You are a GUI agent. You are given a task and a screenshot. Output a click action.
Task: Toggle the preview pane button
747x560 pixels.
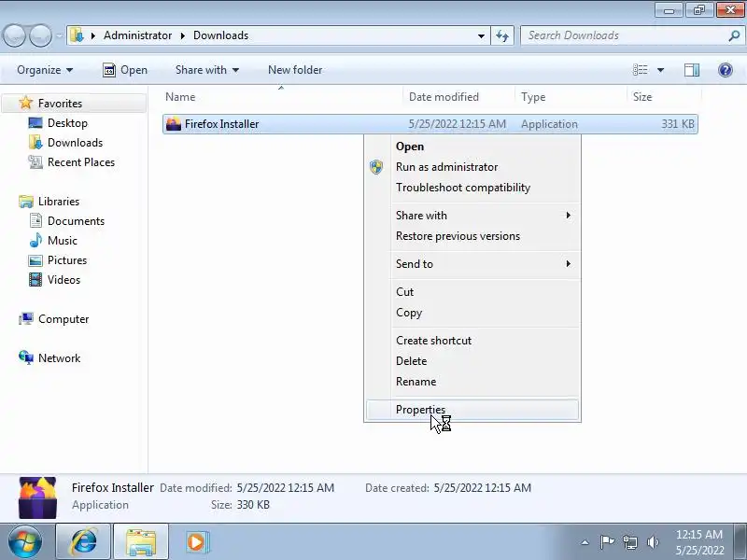(692, 70)
